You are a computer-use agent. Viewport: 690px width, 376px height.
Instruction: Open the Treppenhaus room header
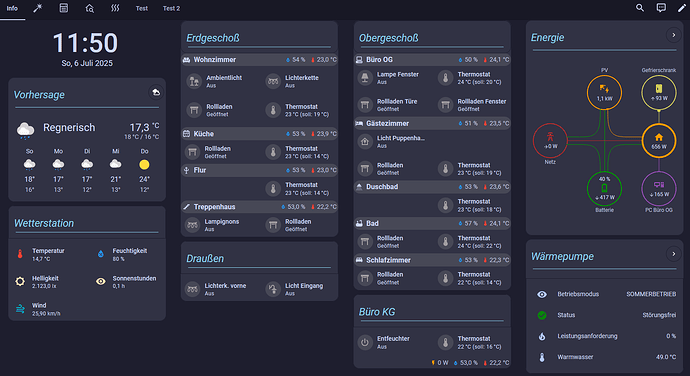pyautogui.click(x=260, y=206)
